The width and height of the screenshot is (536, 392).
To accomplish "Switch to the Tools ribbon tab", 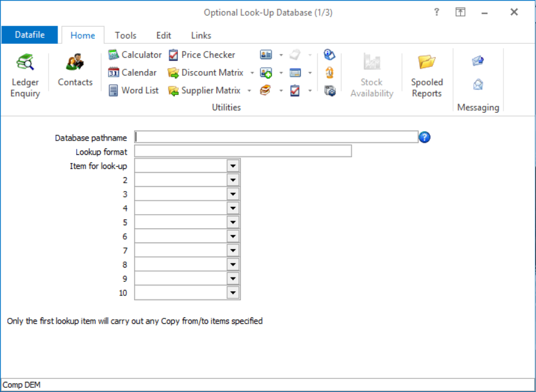I will pos(126,35).
